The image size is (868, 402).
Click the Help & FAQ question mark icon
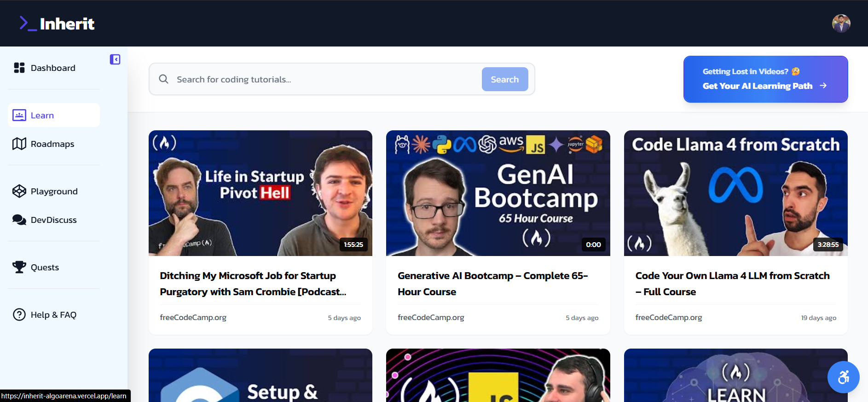point(19,315)
